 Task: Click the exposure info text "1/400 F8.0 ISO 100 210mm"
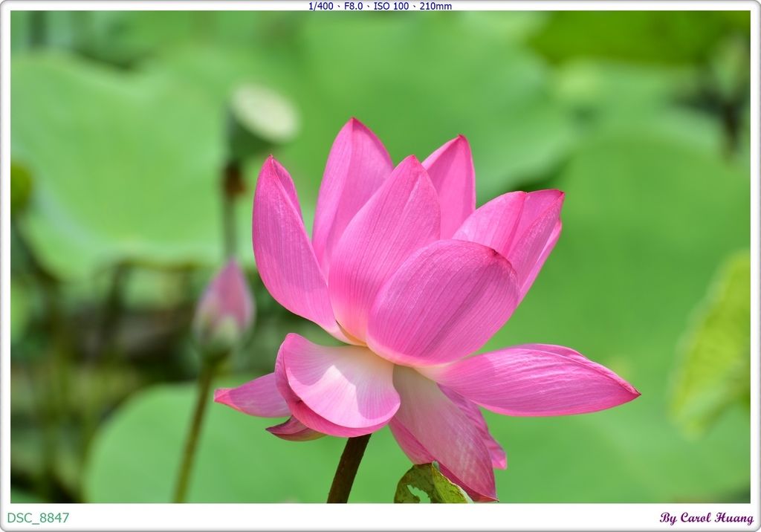click(380, 6)
